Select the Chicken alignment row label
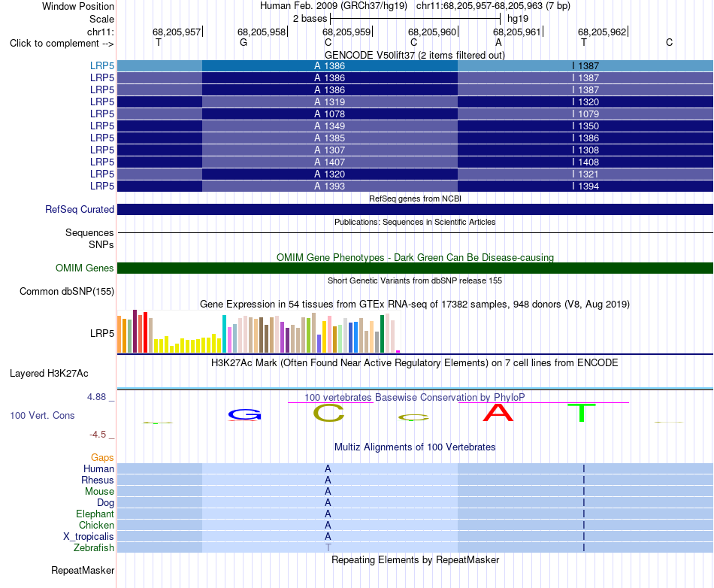Viewport: 714px width, 588px height. [96, 525]
